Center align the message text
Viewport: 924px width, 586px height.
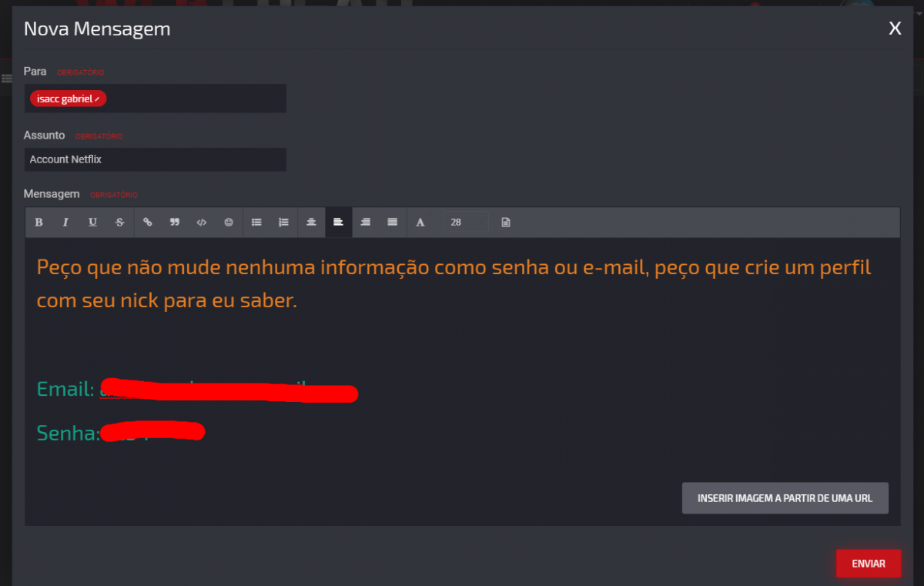[x=311, y=222]
